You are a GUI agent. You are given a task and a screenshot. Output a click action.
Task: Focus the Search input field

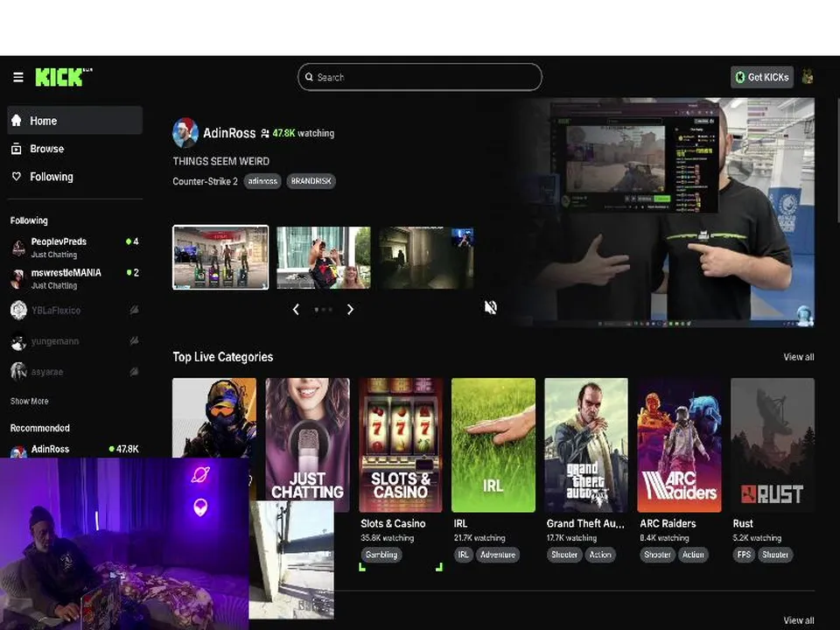[420, 77]
